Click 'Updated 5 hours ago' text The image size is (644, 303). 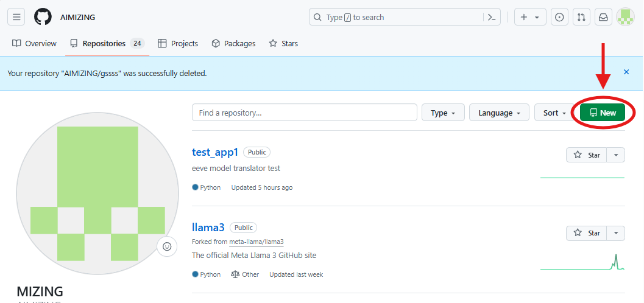[262, 187]
